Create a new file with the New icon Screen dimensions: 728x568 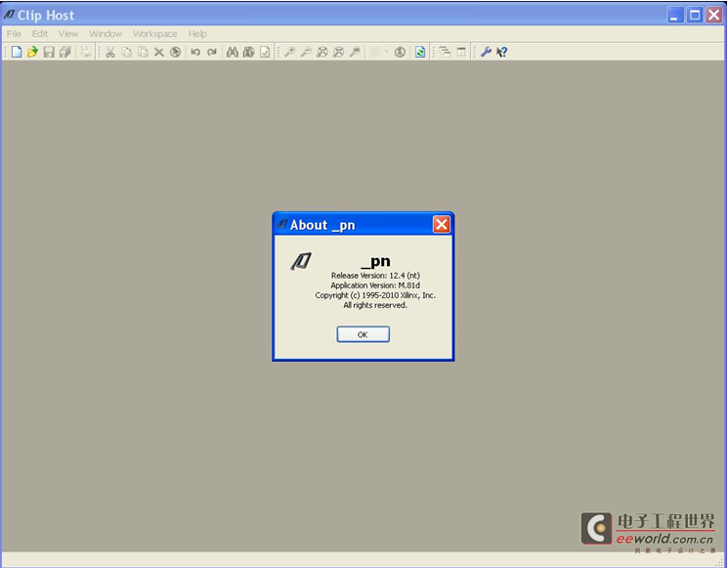17,52
